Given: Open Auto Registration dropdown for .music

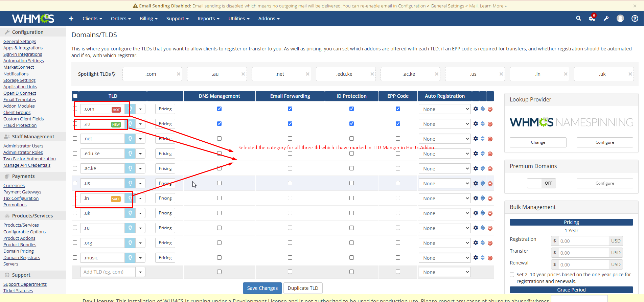Looking at the screenshot, I should click(444, 258).
